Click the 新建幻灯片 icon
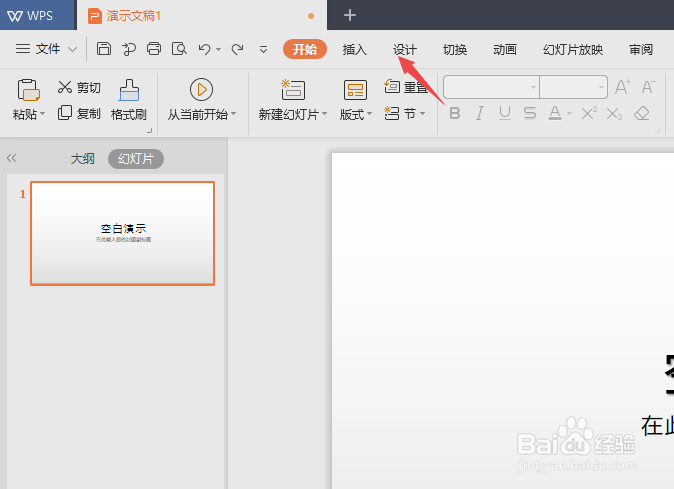 293,90
